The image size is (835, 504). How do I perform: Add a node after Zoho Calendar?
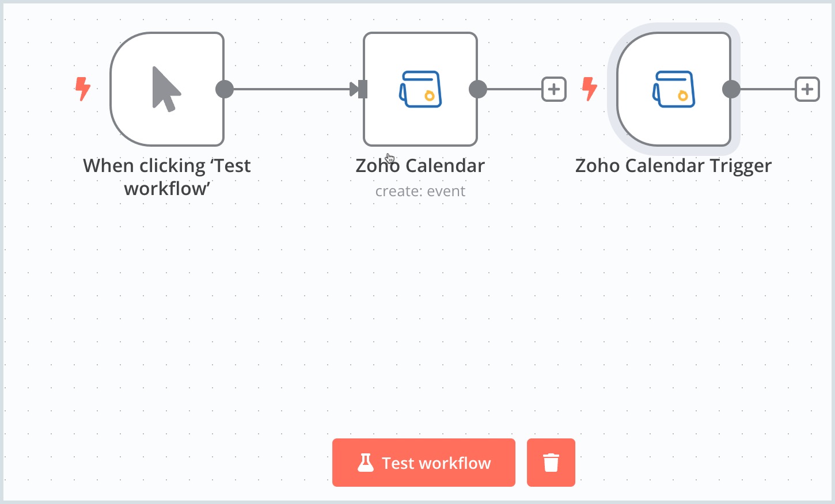coord(554,89)
